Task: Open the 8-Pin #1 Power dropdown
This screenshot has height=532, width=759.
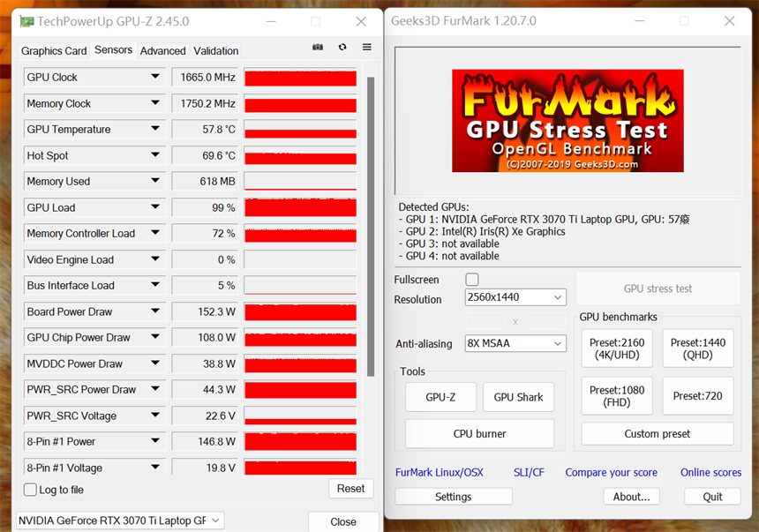Action: [155, 441]
